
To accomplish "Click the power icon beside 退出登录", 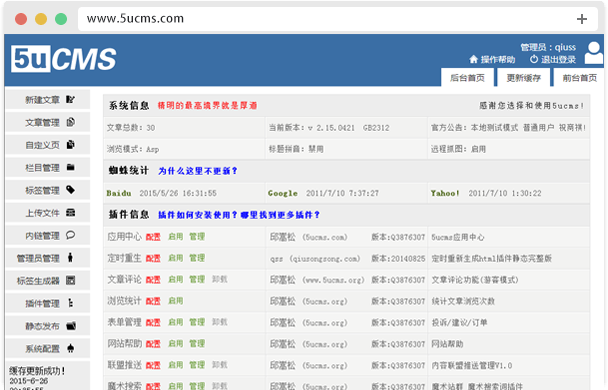I will point(534,59).
